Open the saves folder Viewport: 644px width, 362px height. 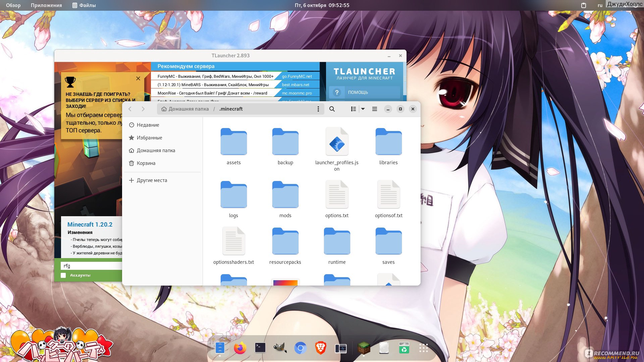[x=388, y=246]
